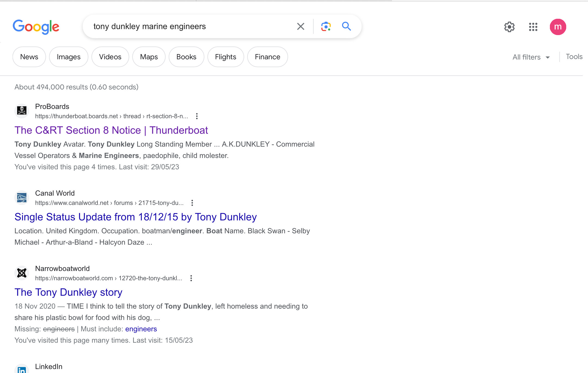Open more options for Narrowboatworld result
Viewport: 588px width, 373px height.
[x=191, y=278]
